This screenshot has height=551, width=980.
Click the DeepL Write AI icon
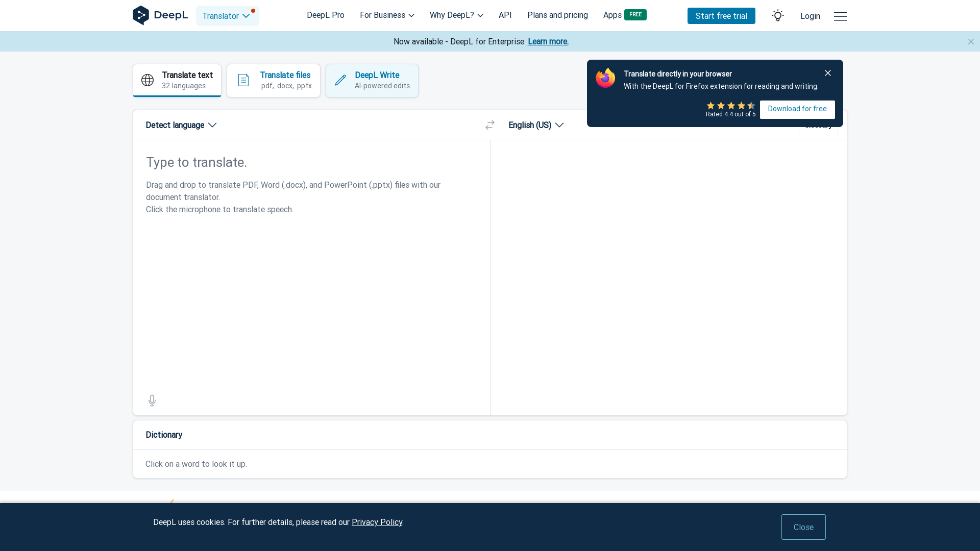pos(340,80)
